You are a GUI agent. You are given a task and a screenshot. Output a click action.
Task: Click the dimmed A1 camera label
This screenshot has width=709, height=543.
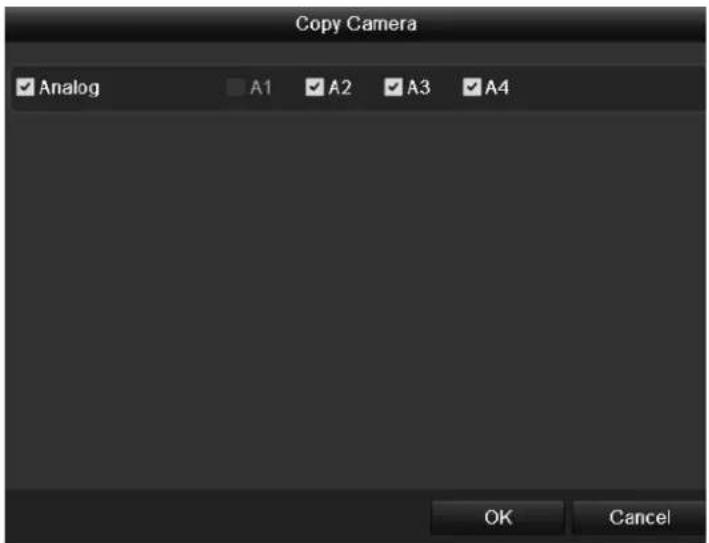click(261, 87)
